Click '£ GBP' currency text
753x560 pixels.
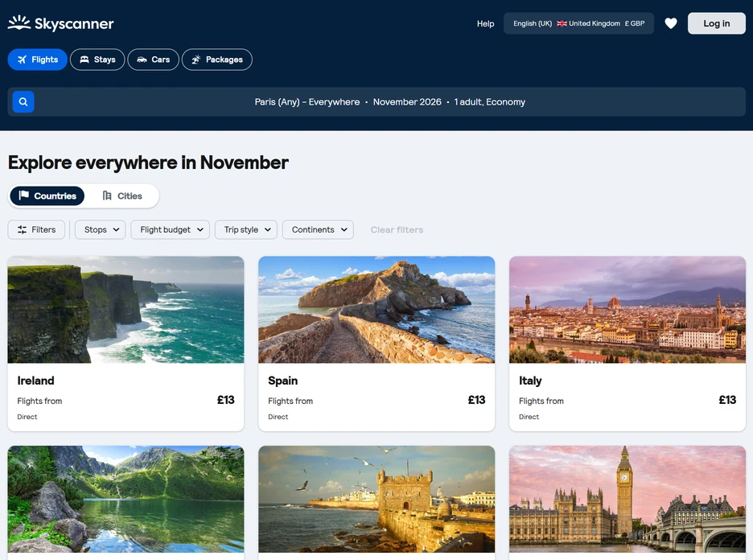[635, 23]
